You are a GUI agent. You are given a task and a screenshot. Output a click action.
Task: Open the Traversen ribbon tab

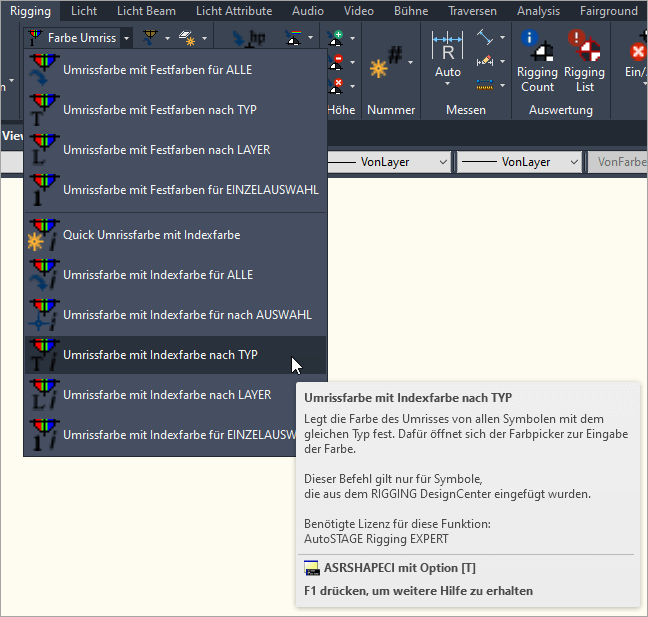(x=474, y=11)
